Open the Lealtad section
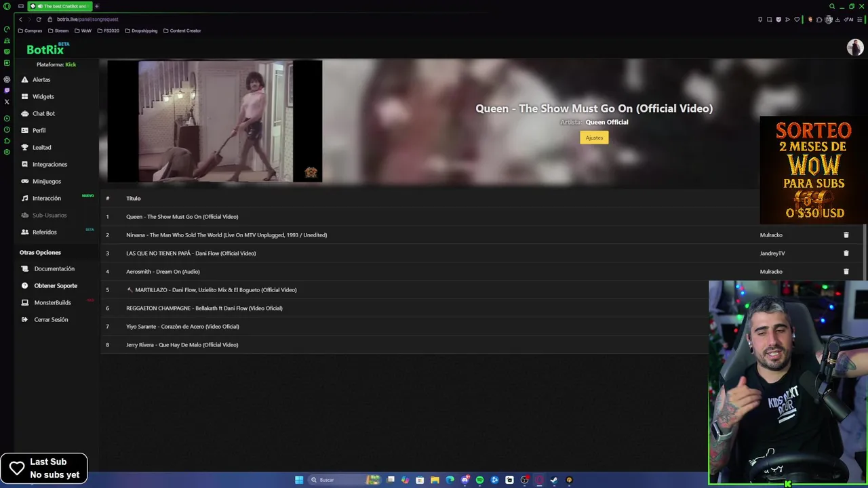868x488 pixels. pyautogui.click(x=41, y=147)
